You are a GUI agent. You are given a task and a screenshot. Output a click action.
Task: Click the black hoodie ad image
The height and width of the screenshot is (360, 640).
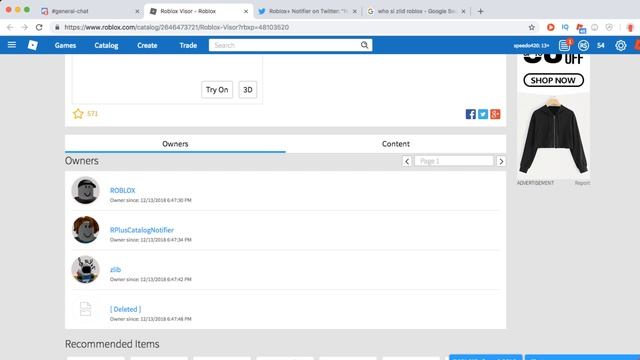click(x=553, y=137)
